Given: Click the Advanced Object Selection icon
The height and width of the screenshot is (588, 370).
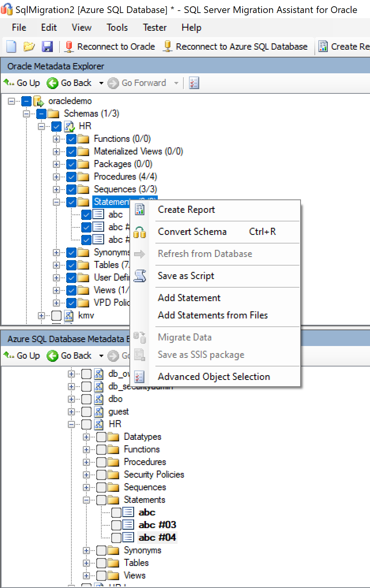Looking at the screenshot, I should [x=140, y=376].
